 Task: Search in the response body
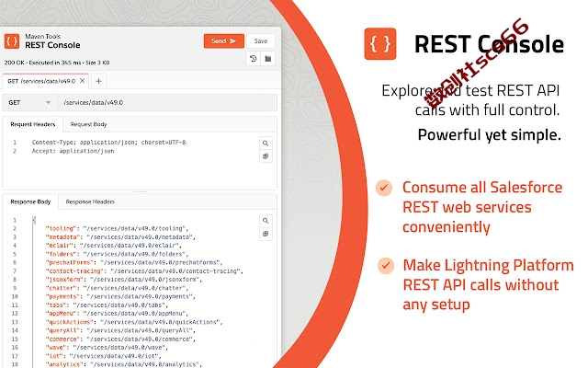click(x=266, y=221)
